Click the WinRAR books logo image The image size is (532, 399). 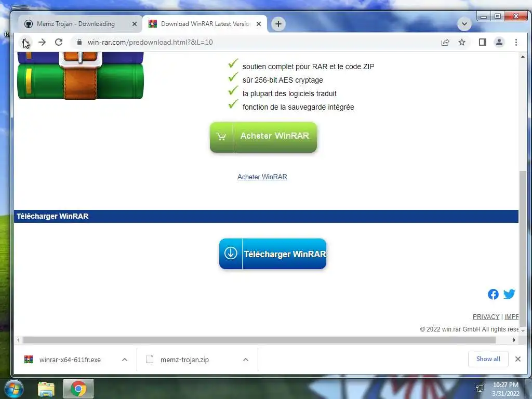81,76
